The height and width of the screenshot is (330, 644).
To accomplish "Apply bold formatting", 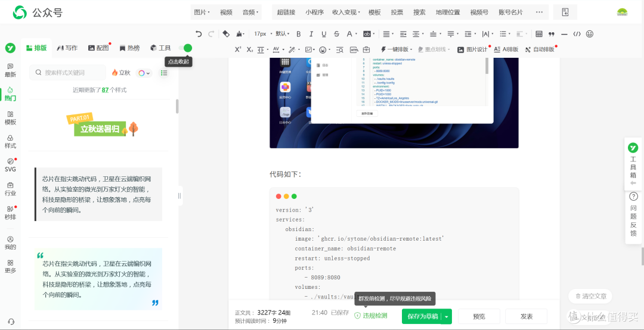I will coord(299,34).
